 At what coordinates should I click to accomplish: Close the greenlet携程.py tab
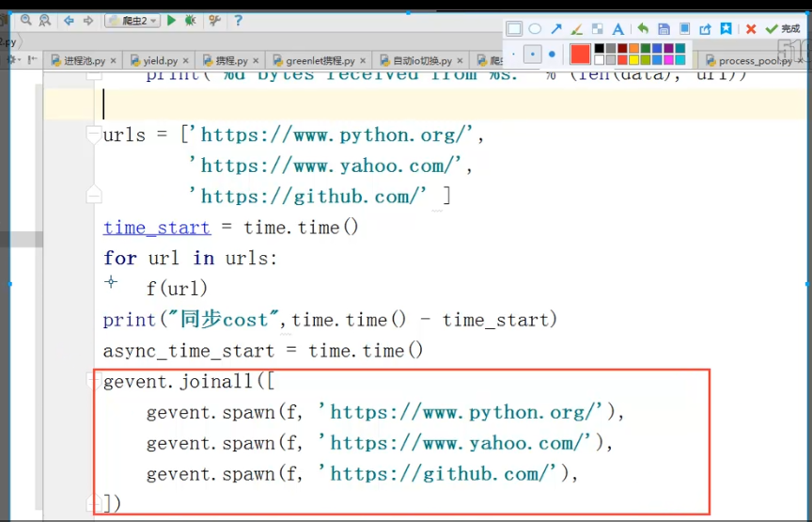(363, 60)
